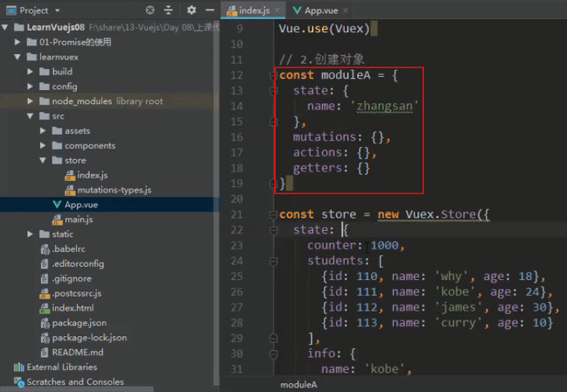Expand the assets folder
Image resolution: width=567 pixels, height=392 pixels.
pyautogui.click(x=43, y=130)
